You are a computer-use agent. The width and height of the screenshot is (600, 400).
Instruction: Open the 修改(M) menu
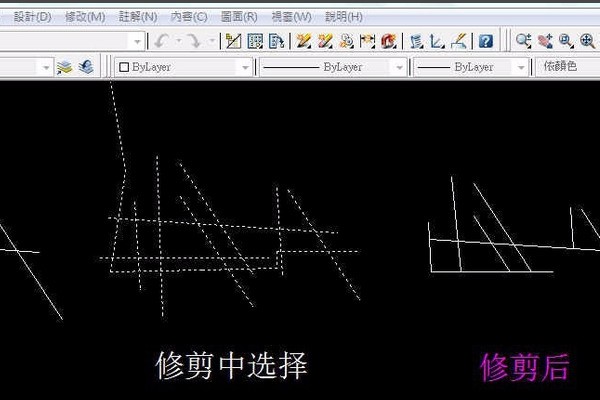point(84,17)
